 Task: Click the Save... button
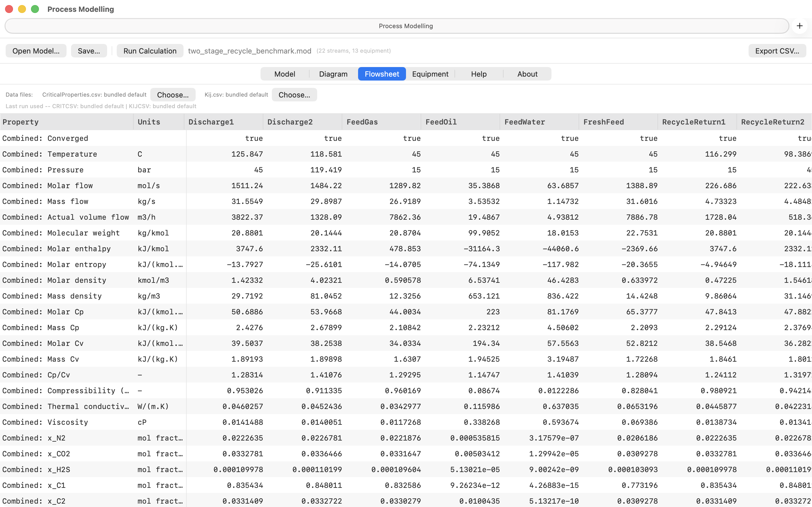tap(89, 51)
